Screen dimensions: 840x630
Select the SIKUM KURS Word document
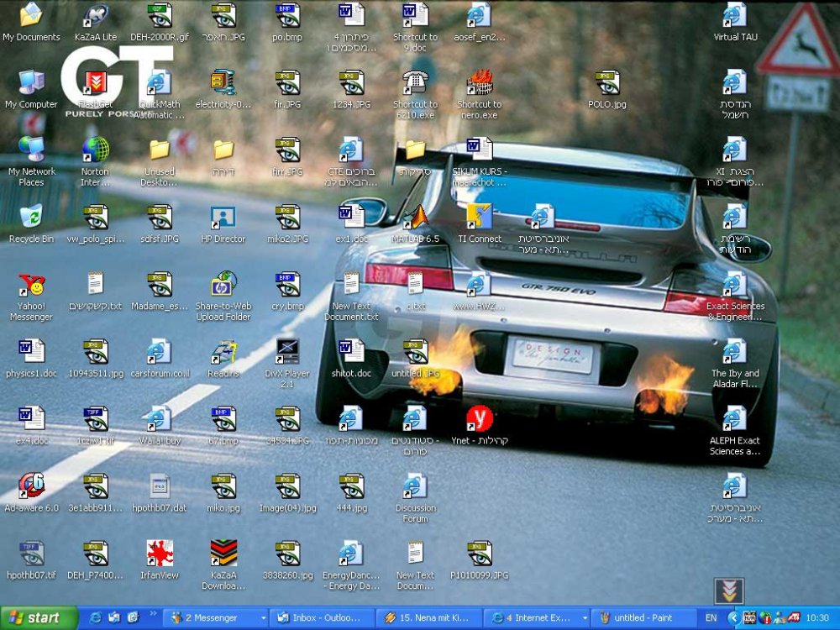[479, 150]
